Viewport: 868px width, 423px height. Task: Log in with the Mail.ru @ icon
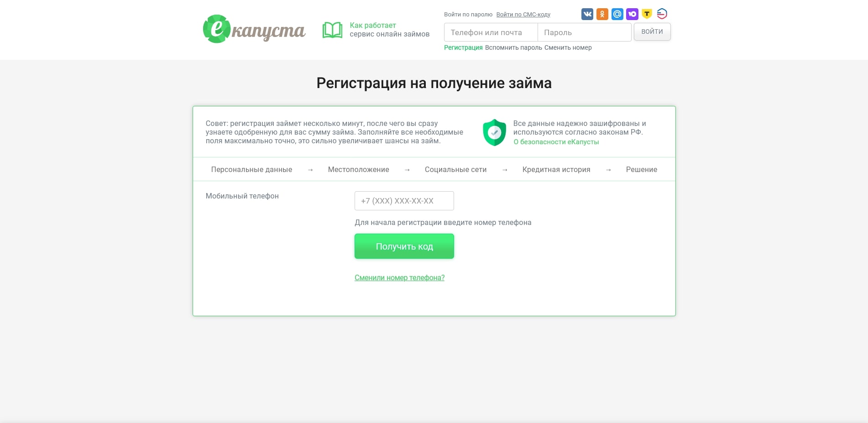point(617,14)
